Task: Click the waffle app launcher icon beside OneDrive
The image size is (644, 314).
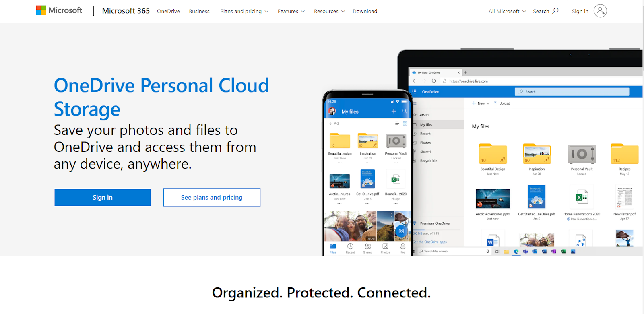Action: point(414,92)
